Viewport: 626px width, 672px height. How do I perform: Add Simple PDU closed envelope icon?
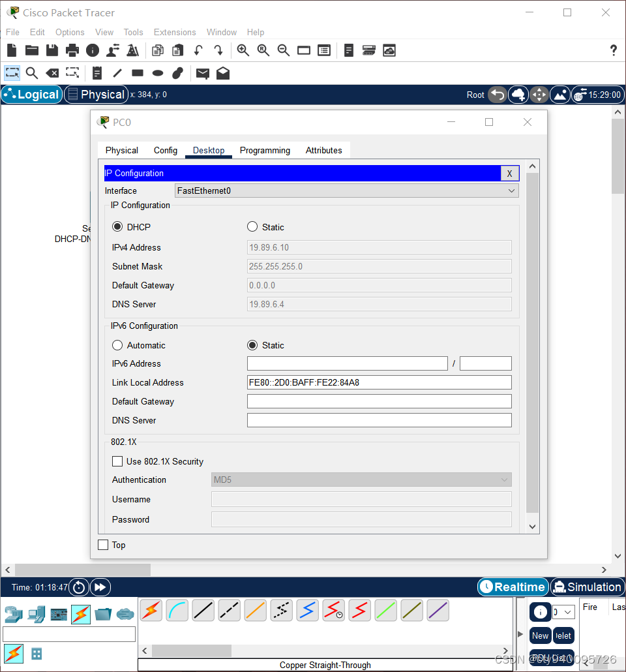click(203, 74)
